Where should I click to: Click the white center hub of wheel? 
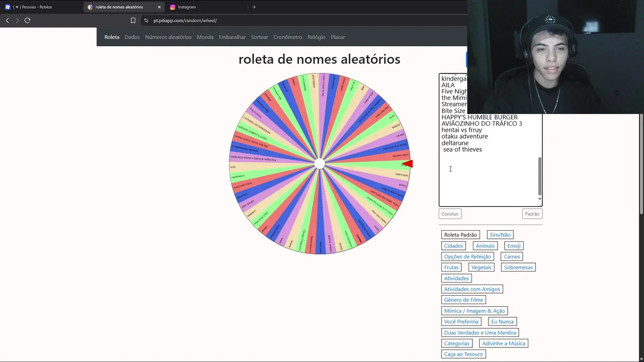319,164
